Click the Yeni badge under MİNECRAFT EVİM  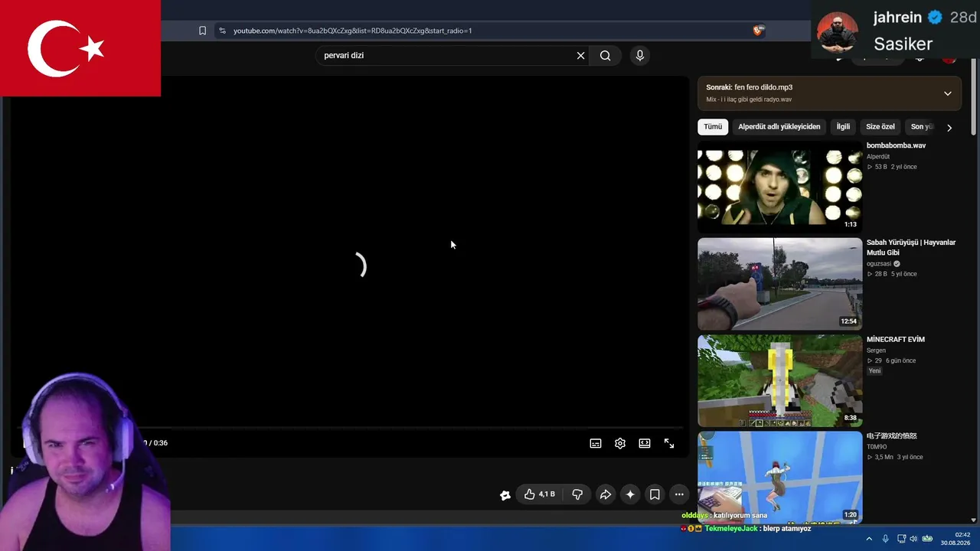[x=874, y=371]
